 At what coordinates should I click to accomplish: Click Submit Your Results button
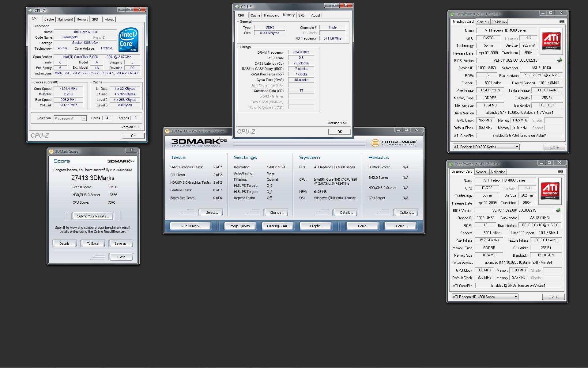coord(93,216)
